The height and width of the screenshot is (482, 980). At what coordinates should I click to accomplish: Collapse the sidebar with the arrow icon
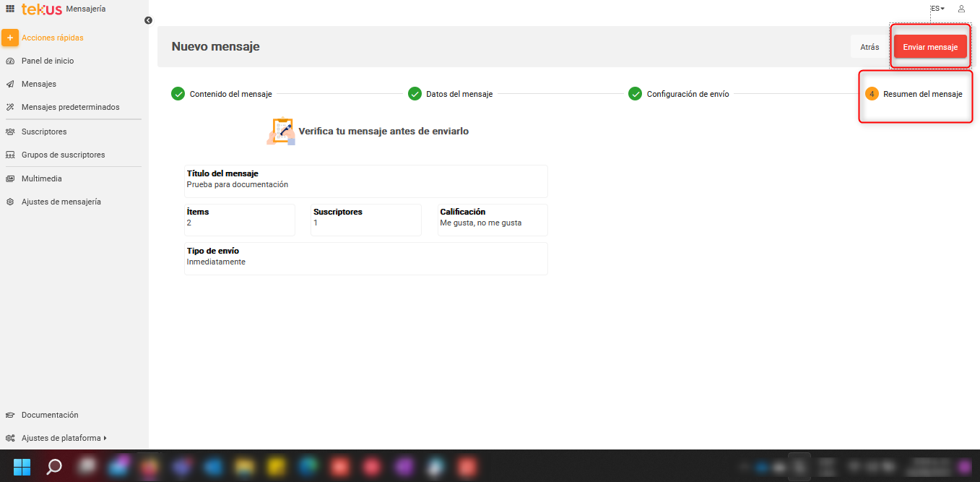coord(148,20)
